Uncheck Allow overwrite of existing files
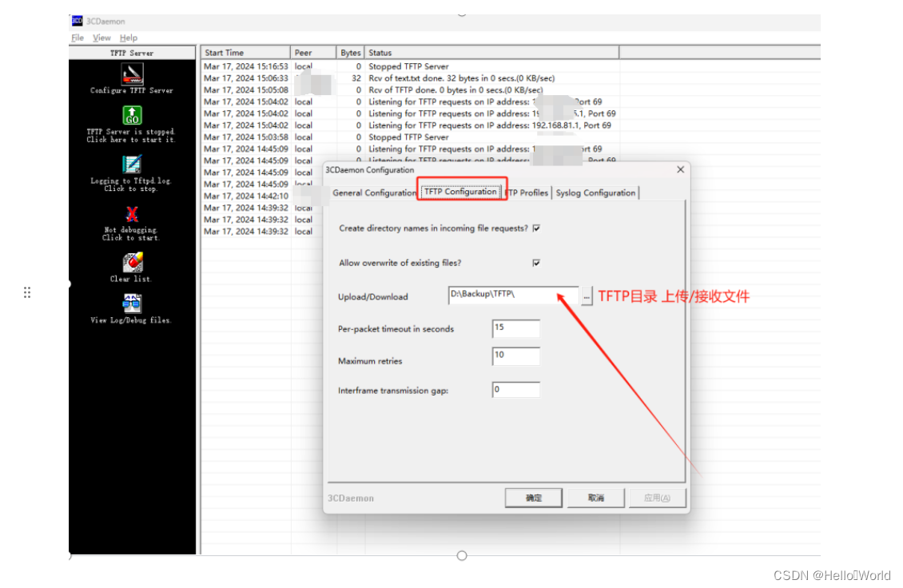The image size is (903, 588). [x=536, y=263]
